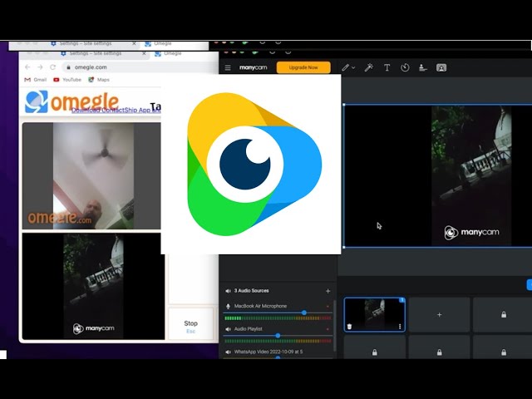The width and height of the screenshot is (532, 399).
Task: Click the Upgrade Now button
Action: click(303, 67)
